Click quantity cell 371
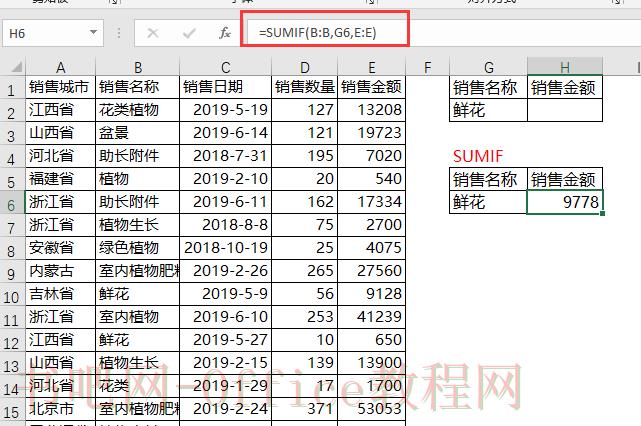 [305, 409]
